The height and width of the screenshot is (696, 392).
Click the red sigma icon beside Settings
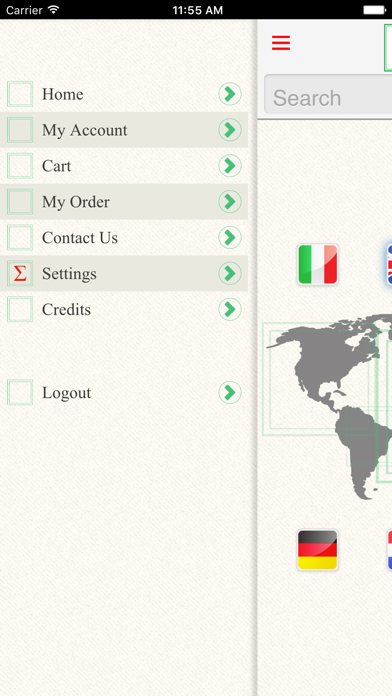(20, 273)
